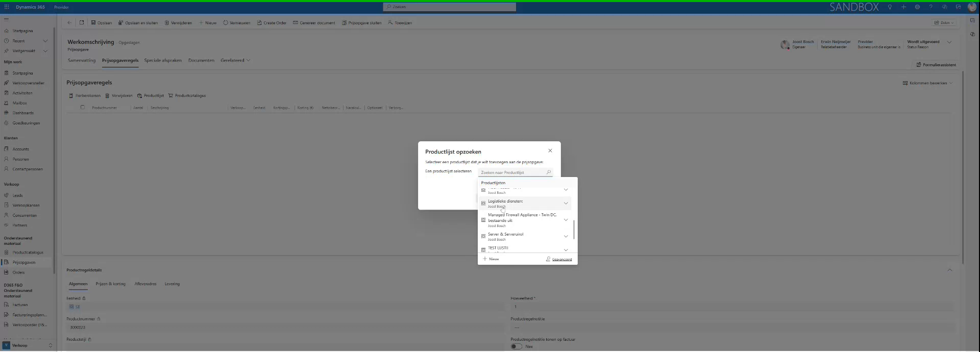Open Formulierassistent button
Screen dimensions: 980x352
point(936,65)
